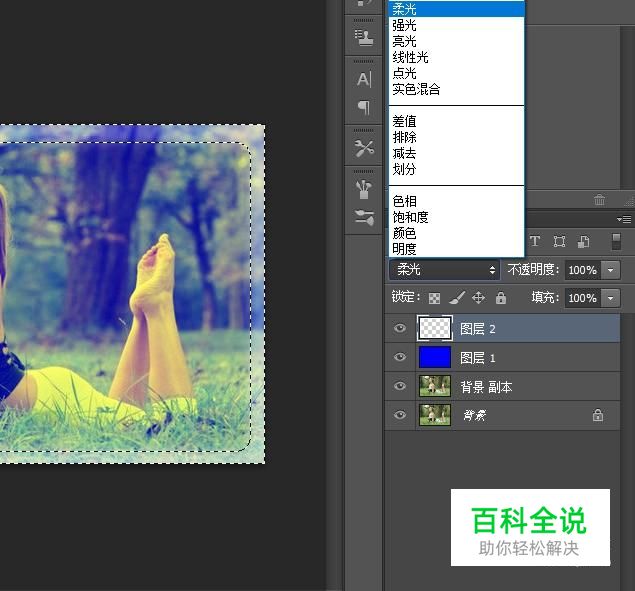Open the fill 100% slider arrow
This screenshot has height=591, width=635.
pos(610,298)
